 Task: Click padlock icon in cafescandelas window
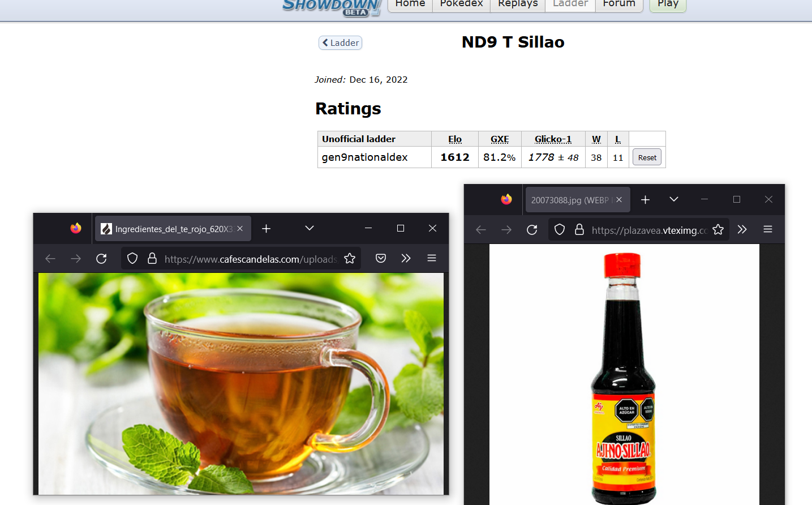pyautogui.click(x=152, y=259)
